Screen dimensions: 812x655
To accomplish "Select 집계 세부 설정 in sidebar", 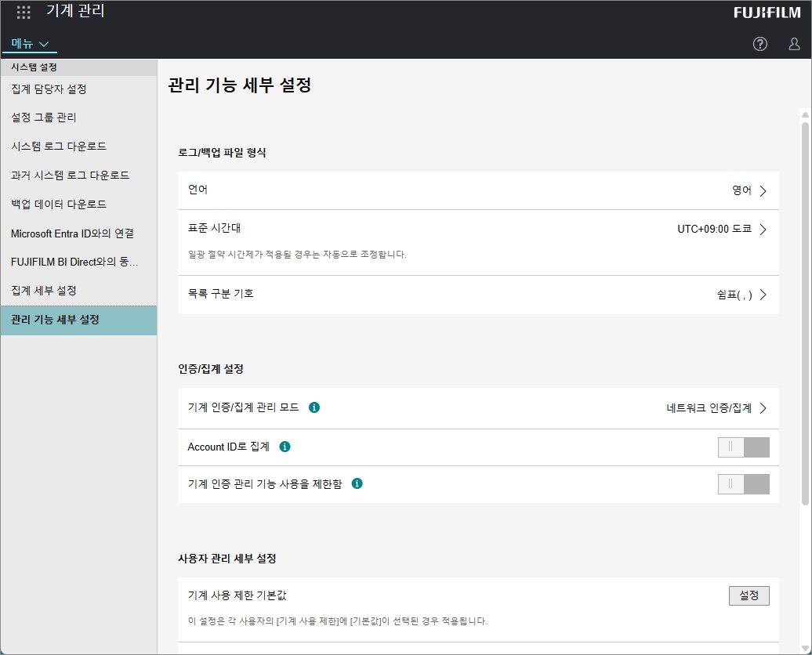I will [78, 291].
